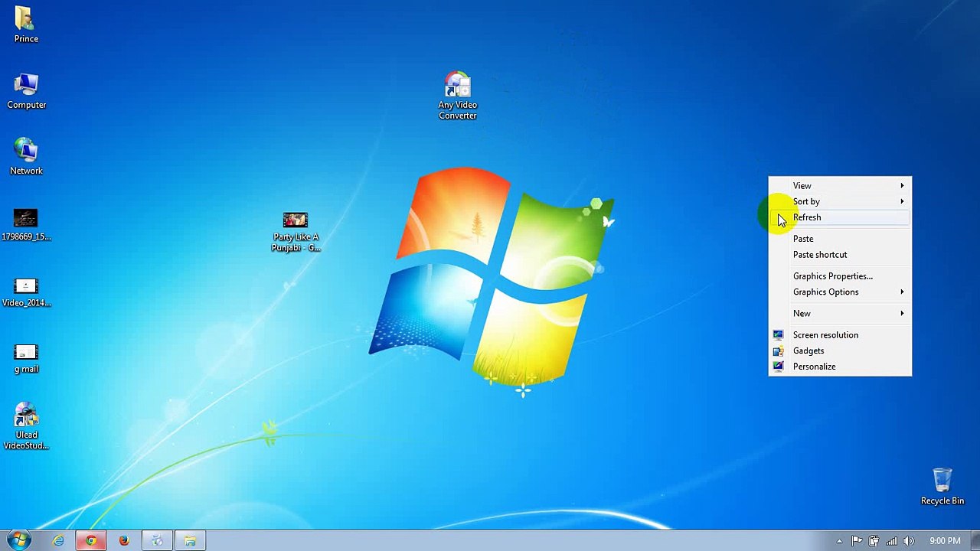Select the 1798669_15... video file icon

26,225
